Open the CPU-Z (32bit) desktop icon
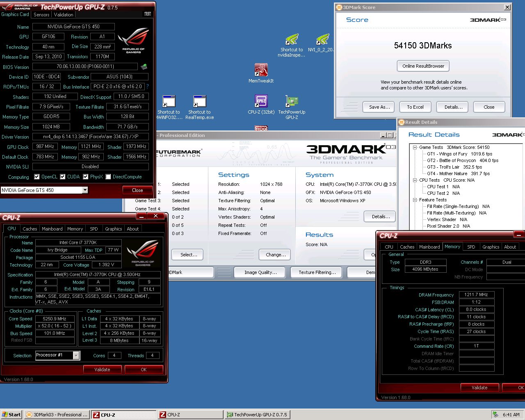525x420 pixels. [261, 105]
